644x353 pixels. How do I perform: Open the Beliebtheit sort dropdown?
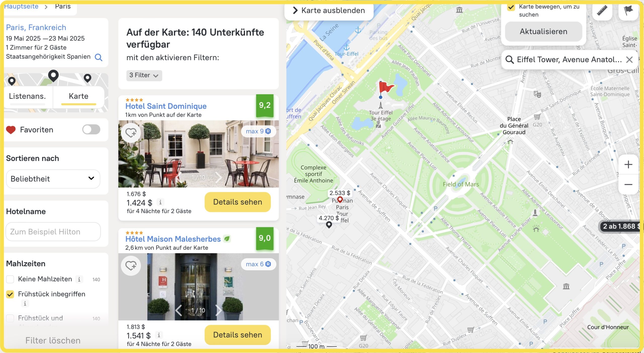53,179
